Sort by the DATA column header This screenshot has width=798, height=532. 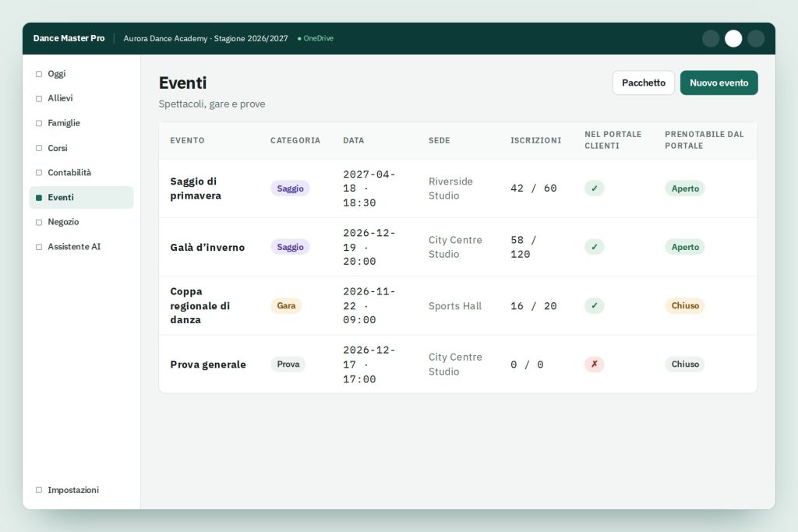coord(354,140)
